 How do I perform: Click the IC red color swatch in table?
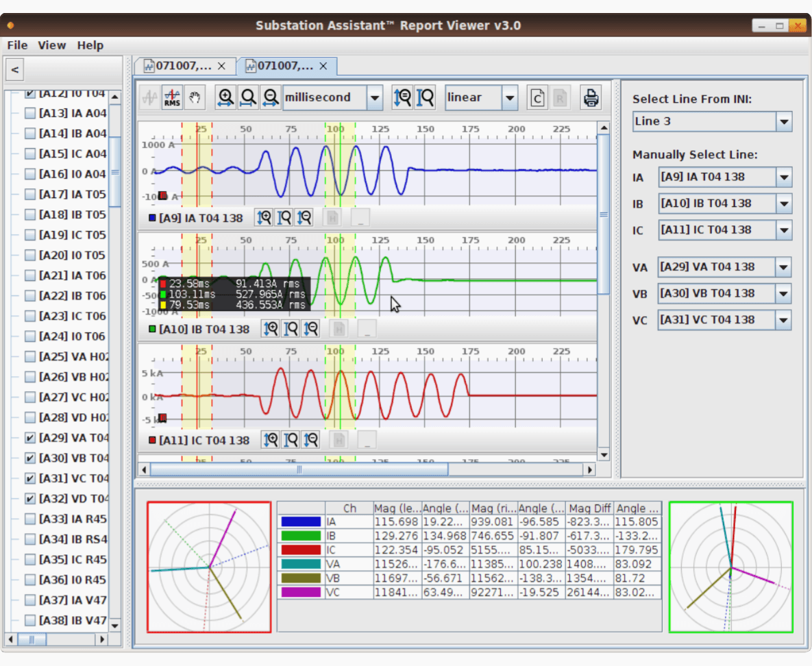301,550
